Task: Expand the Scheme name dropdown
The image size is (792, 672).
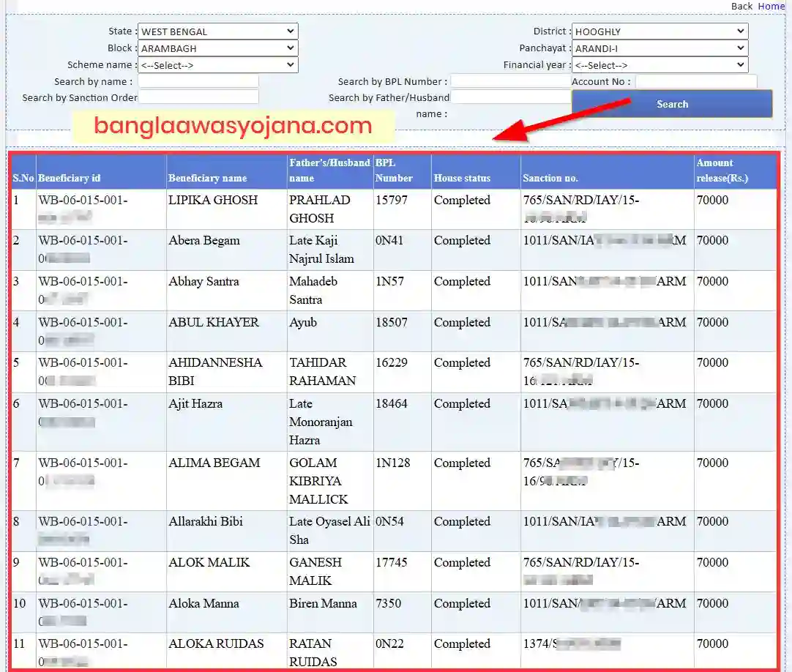Action: (x=217, y=64)
